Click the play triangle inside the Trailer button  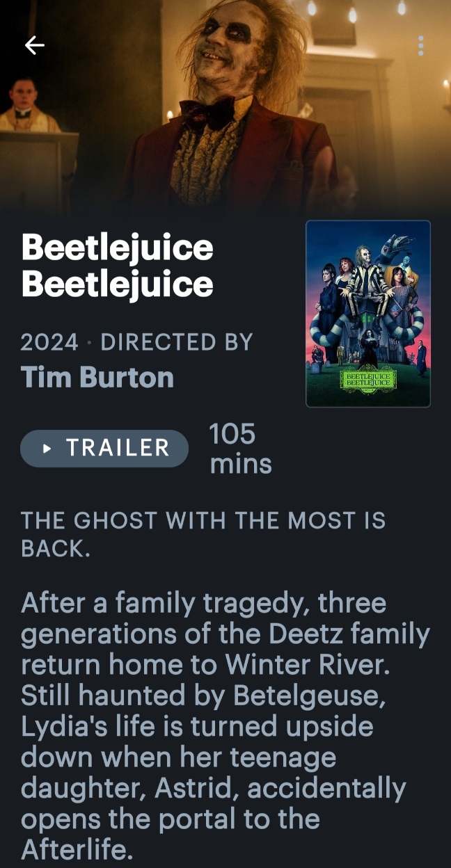click(47, 449)
